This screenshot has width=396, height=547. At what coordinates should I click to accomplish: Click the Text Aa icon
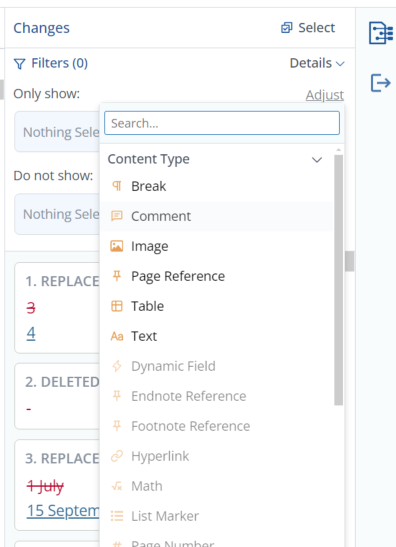click(x=117, y=336)
